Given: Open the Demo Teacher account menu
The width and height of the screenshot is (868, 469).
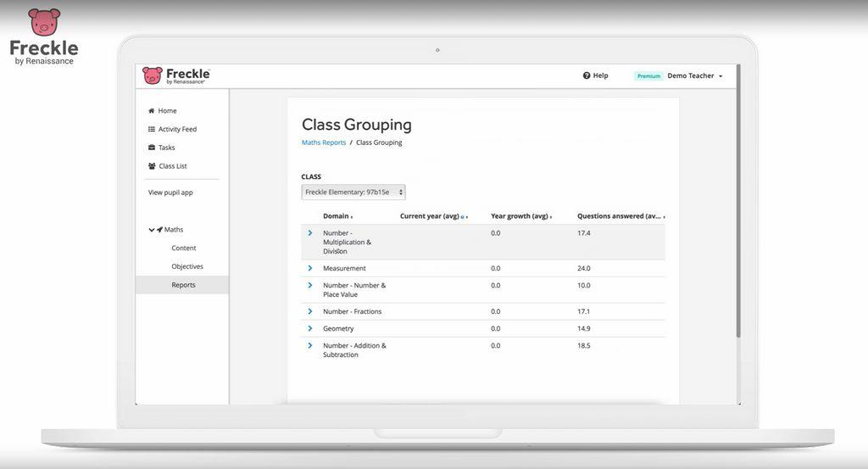Looking at the screenshot, I should point(695,75).
